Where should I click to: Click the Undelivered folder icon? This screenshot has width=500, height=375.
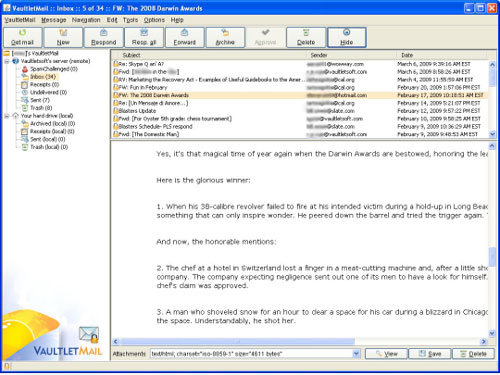point(25,92)
